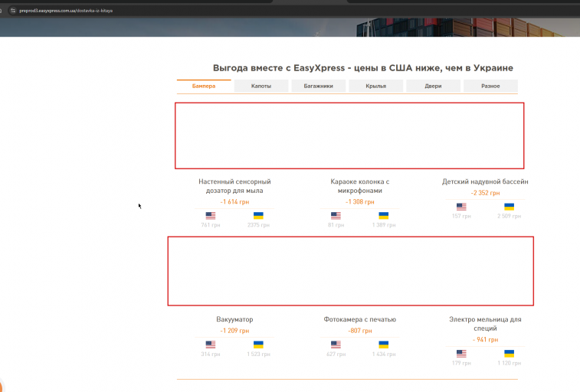Click the 2375 грн Ukraine price
This screenshot has width=580, height=392.
258,225
